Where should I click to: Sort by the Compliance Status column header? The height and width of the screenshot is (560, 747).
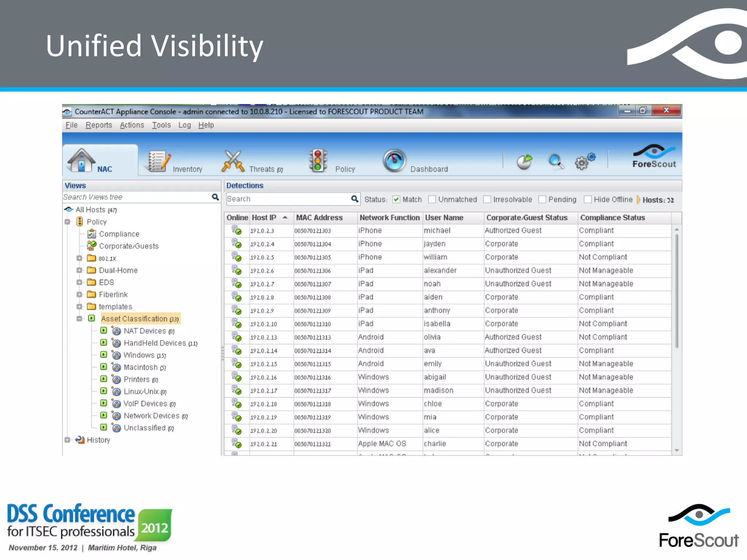click(624, 218)
